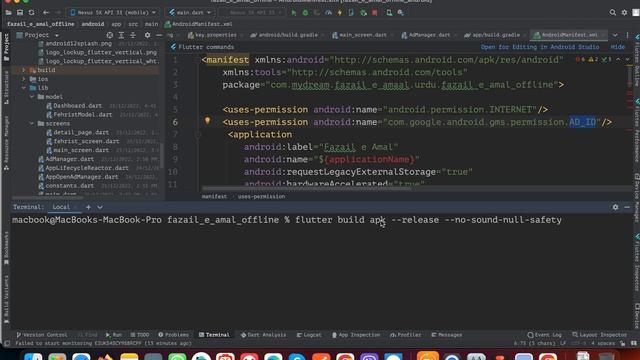Open App Inspection tool window
Screen dimensions: 640x360
[356, 335]
